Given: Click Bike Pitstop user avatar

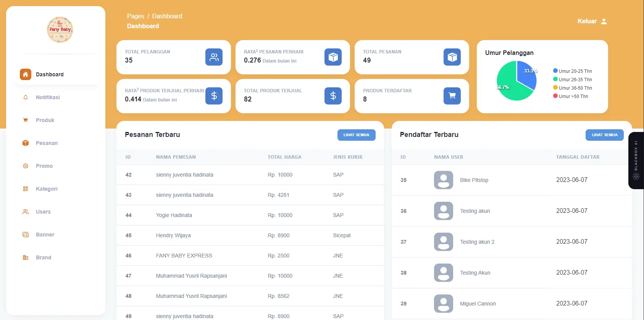Looking at the screenshot, I should tap(443, 180).
